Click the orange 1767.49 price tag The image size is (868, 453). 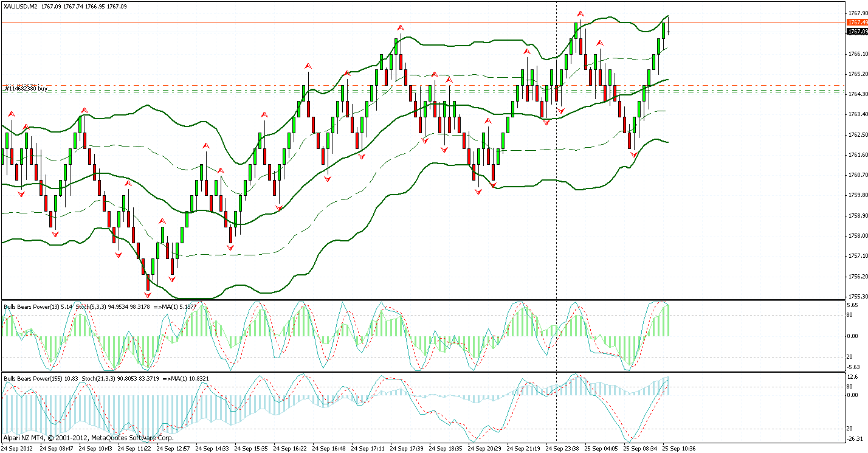click(x=857, y=22)
